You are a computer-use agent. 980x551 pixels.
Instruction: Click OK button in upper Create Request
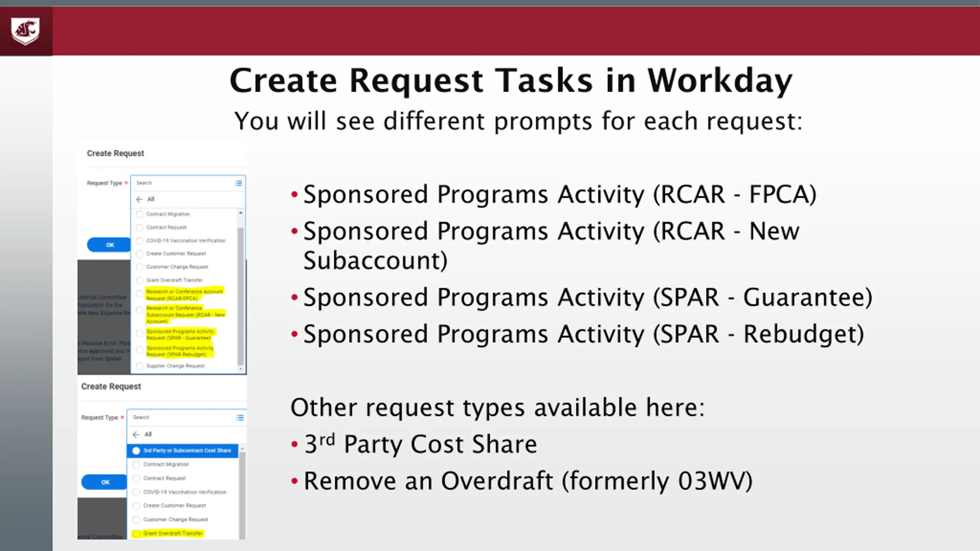(x=109, y=245)
